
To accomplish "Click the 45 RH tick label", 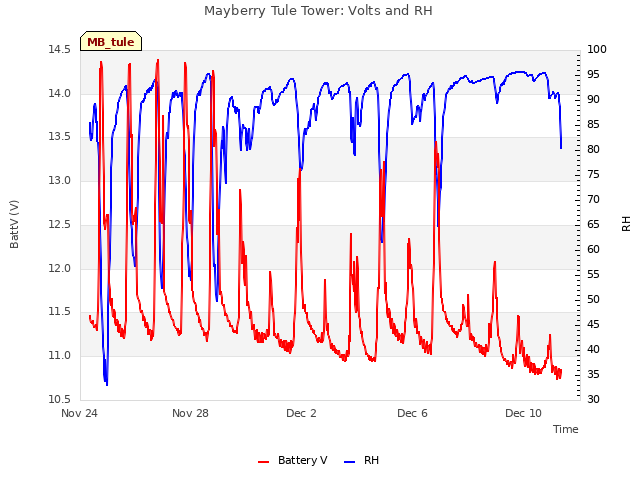I will (593, 324).
